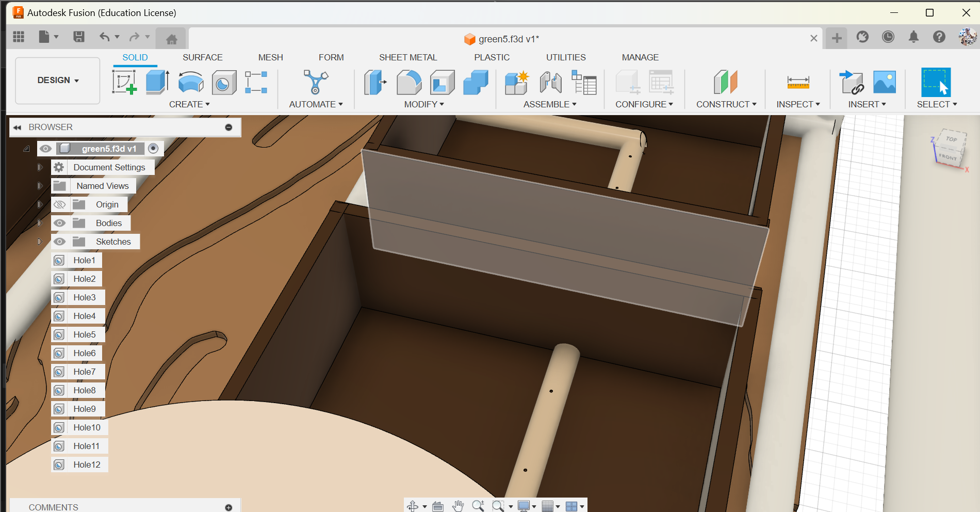The image size is (980, 512).
Task: Open the CREATE dropdown menu
Action: 189,104
